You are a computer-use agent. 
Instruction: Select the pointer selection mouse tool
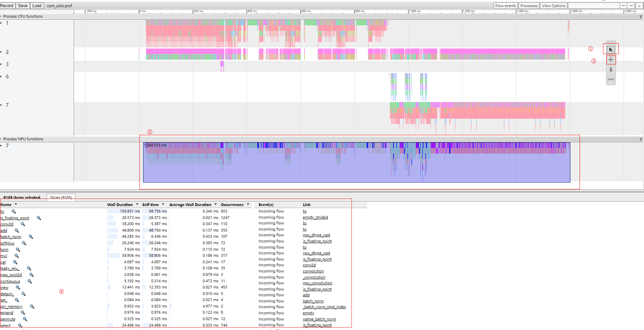[x=611, y=50]
